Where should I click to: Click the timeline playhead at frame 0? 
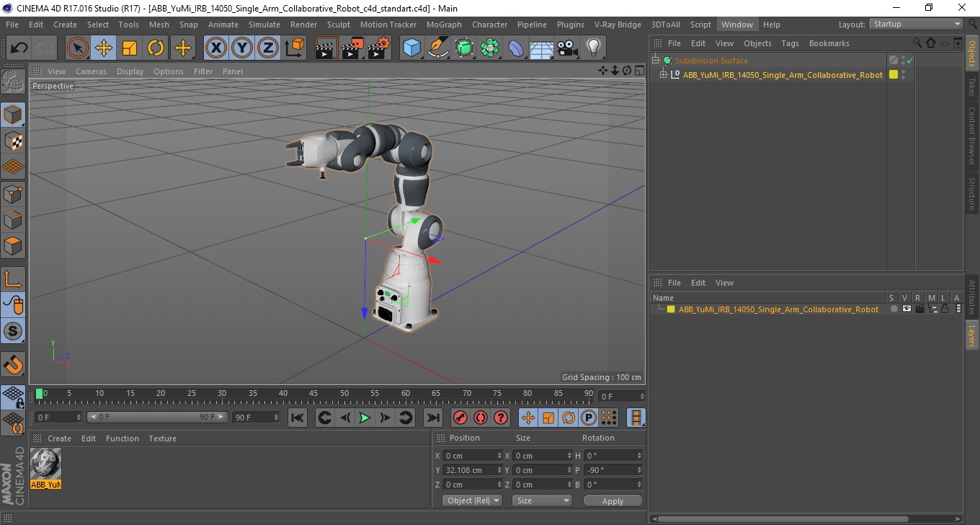pos(39,394)
